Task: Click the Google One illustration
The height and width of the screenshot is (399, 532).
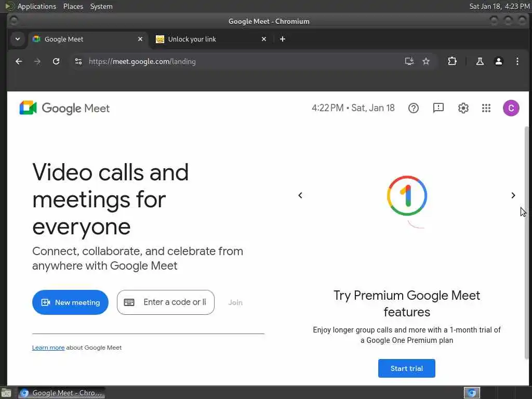Action: tap(407, 196)
